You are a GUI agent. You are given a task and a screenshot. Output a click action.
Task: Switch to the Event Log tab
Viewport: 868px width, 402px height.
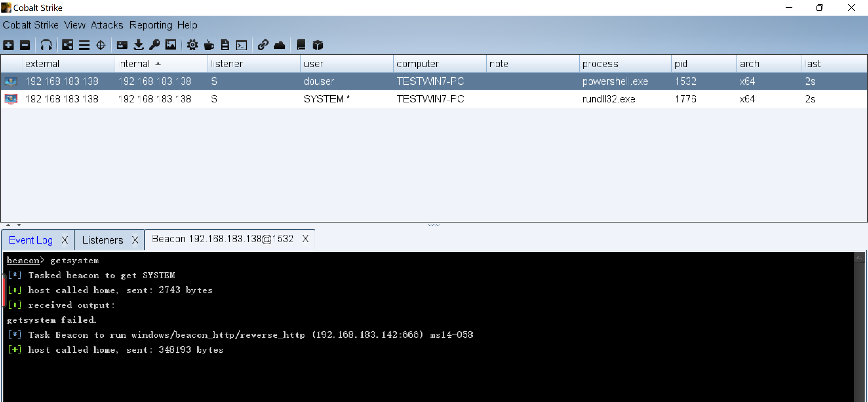[x=31, y=240]
